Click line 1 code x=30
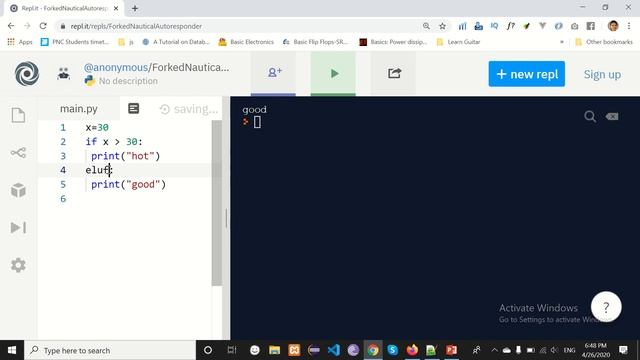The width and height of the screenshot is (640, 360). point(97,127)
